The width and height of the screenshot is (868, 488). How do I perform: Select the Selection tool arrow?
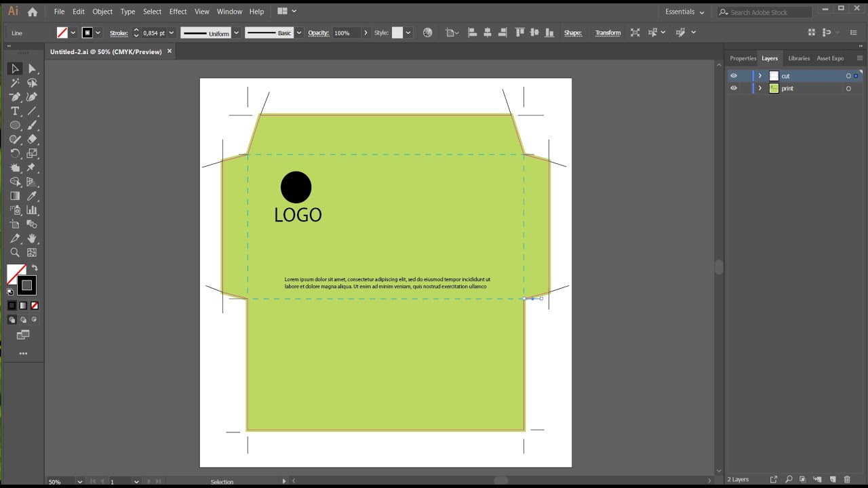[15, 68]
